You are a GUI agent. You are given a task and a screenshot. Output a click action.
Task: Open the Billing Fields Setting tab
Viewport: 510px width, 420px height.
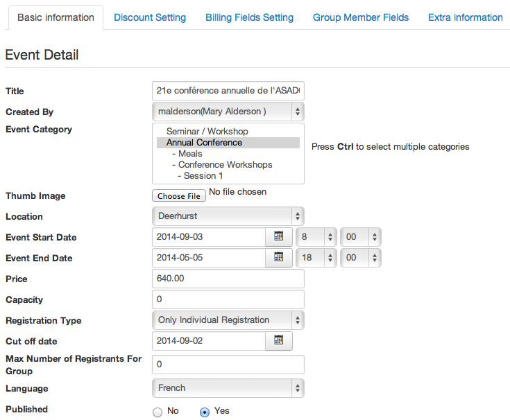click(249, 17)
